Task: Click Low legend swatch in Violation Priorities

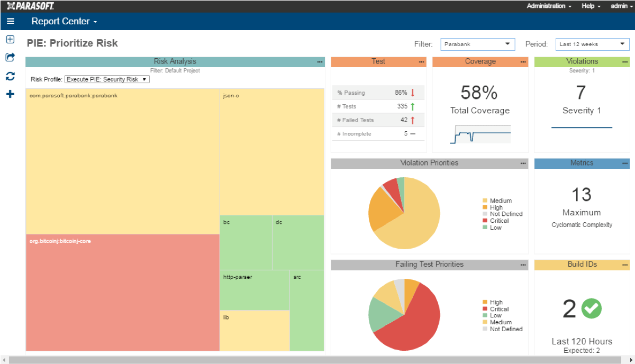Action: coord(485,228)
